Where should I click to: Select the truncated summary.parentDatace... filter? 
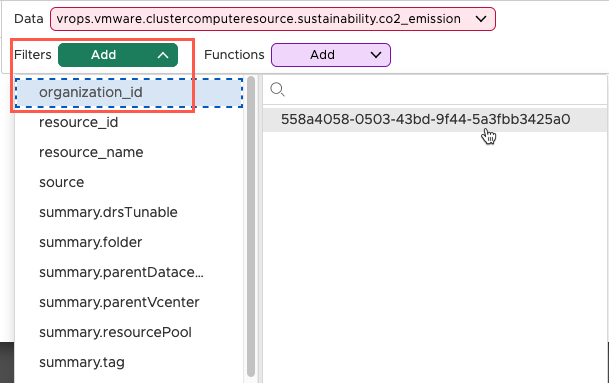[129, 272]
